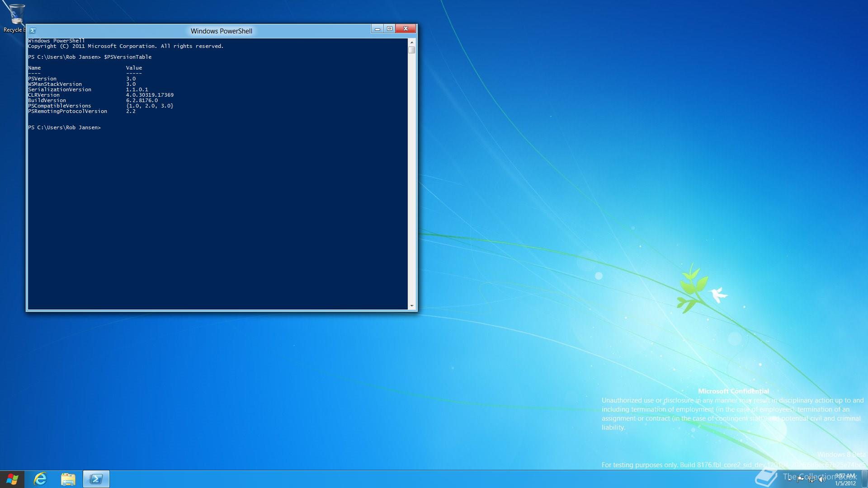The width and height of the screenshot is (868, 488).
Task: Click the value "{1.0, 2.0, 3.0}"
Action: [x=150, y=106]
